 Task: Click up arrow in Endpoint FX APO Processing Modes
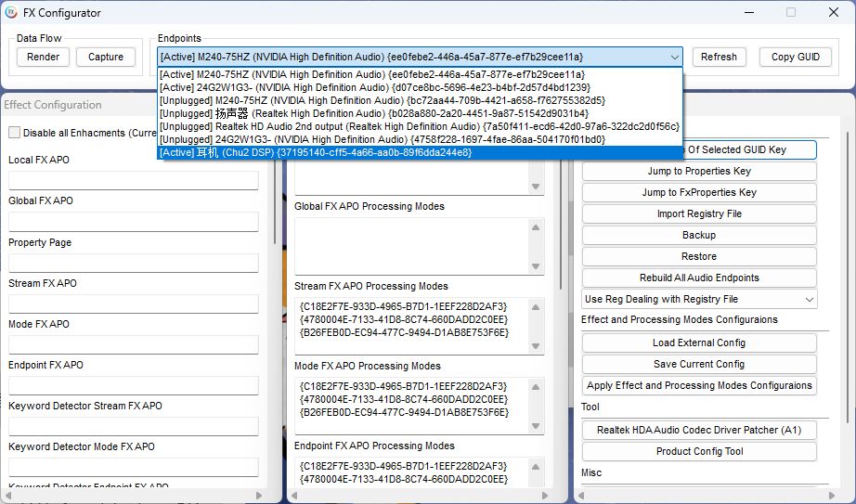click(536, 466)
